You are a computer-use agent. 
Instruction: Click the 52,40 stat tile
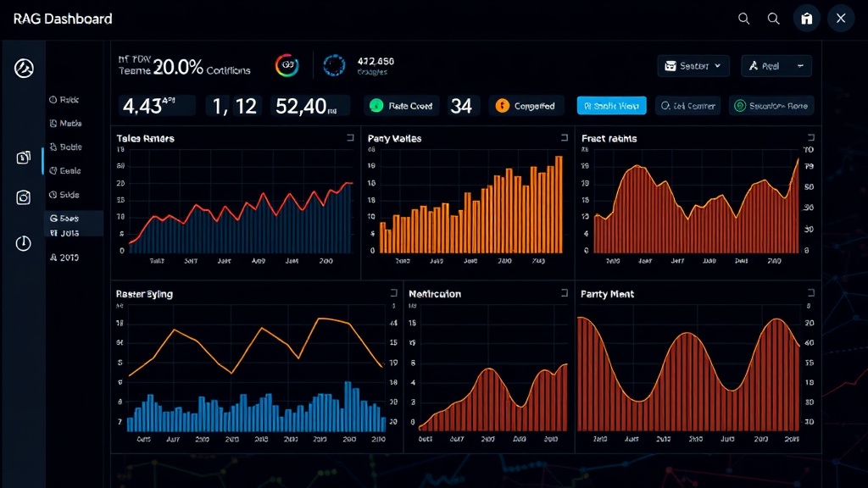(x=310, y=106)
